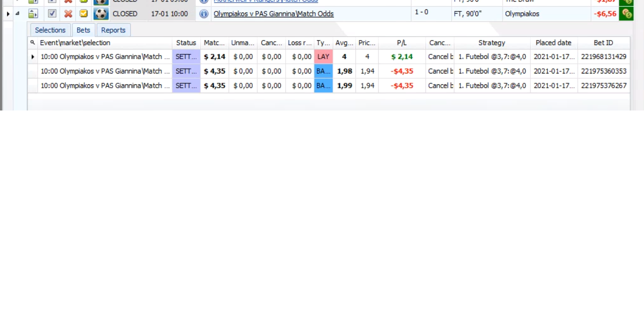Select the BACK type cell with average 1,99
The width and height of the screenshot is (644, 333).
324,85
